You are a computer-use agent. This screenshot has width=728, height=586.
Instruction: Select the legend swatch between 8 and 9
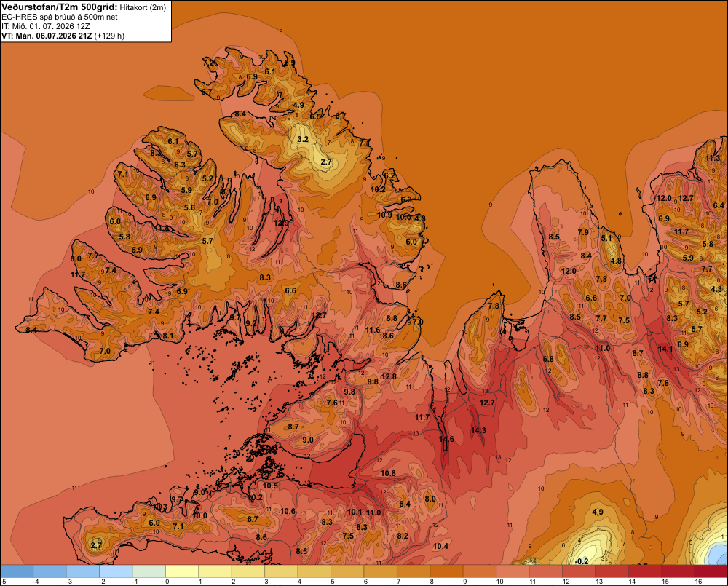[x=447, y=571]
